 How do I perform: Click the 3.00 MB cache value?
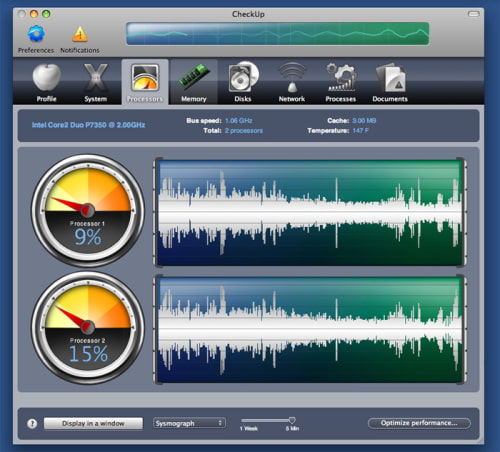pyautogui.click(x=364, y=121)
